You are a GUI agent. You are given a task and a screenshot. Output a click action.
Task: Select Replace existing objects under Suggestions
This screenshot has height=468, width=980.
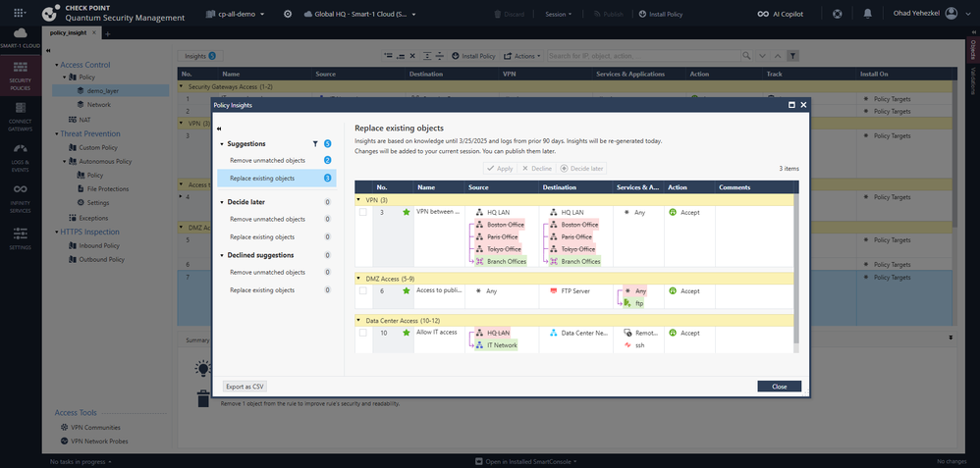pos(276,179)
